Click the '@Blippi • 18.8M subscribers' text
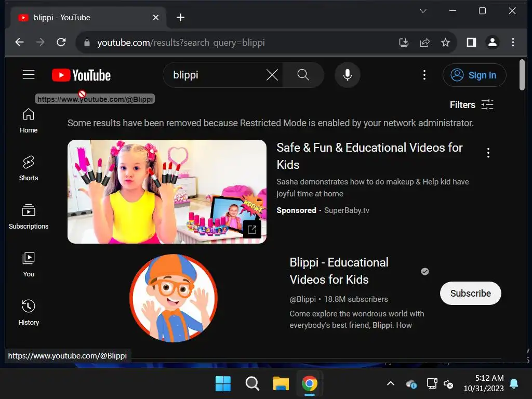 pyautogui.click(x=339, y=299)
